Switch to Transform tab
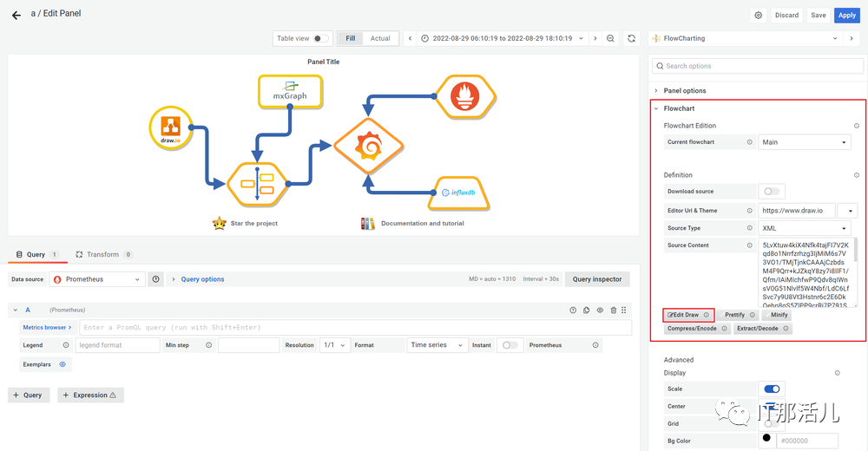Image resolution: width=868 pixels, height=451 pixels. 104,254
